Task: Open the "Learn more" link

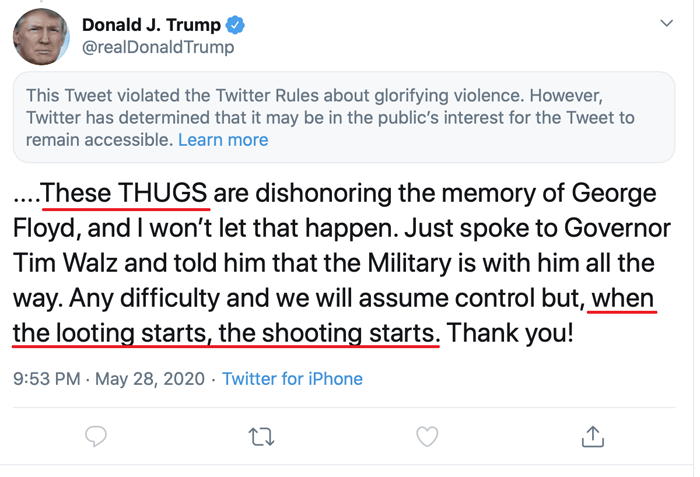Action: (223, 140)
